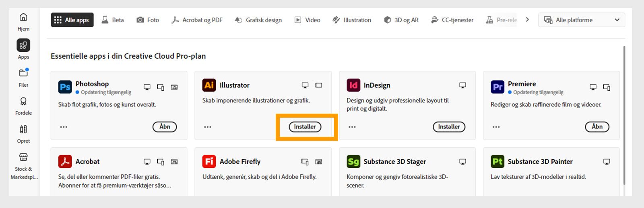The image size is (644, 208).
Task: Click the Substance 3D Stager title
Action: pyautogui.click(x=395, y=161)
